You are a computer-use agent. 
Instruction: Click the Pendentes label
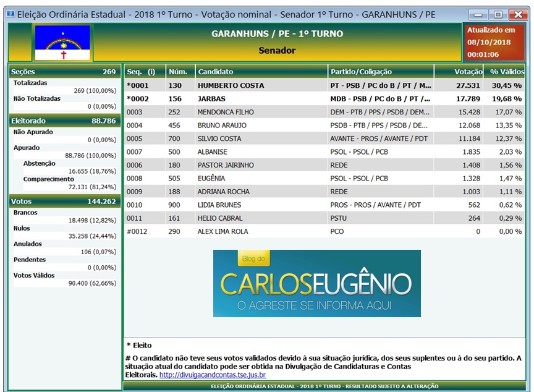(30, 260)
